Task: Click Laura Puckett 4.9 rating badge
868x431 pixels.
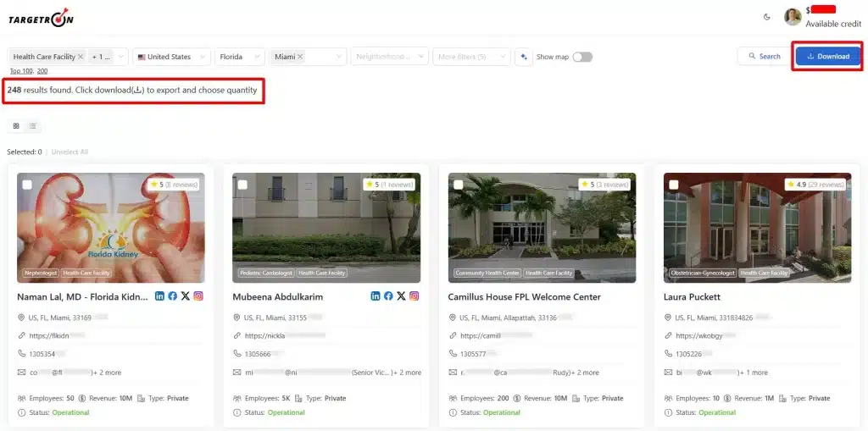Action: [817, 185]
